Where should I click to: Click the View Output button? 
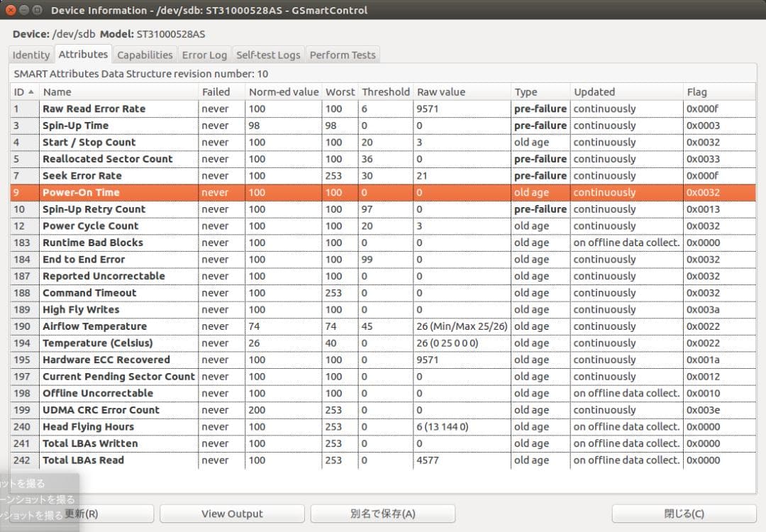click(x=232, y=514)
